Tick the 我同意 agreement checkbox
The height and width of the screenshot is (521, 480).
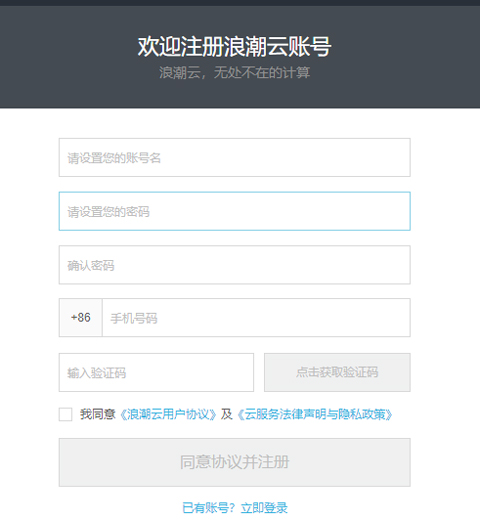(65, 414)
